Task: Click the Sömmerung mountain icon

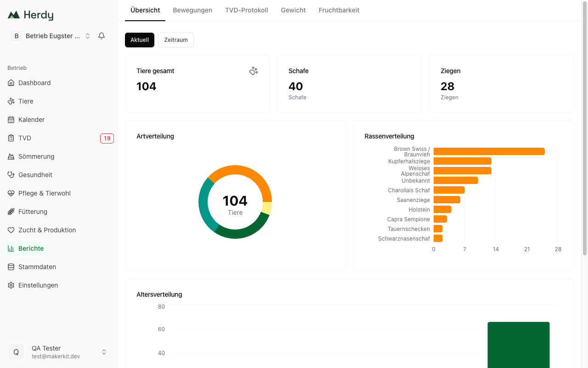Action: pos(11,156)
